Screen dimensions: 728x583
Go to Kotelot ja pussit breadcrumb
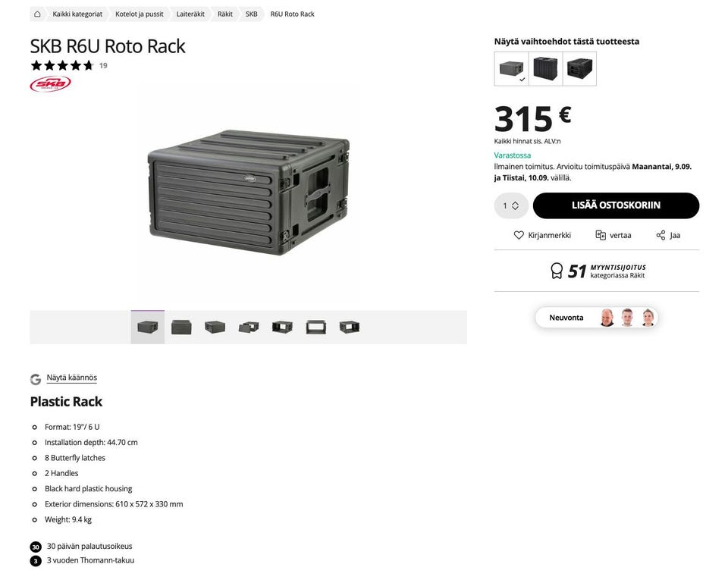point(139,14)
